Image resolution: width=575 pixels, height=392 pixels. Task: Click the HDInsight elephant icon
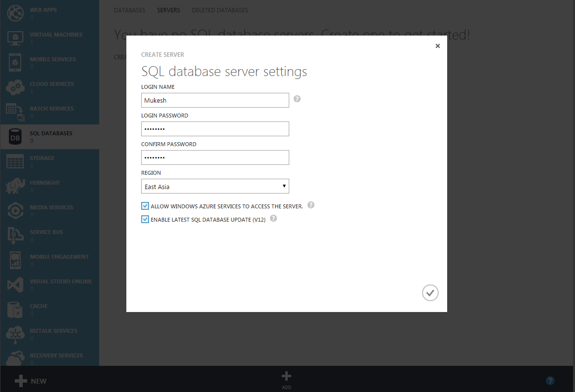[15, 186]
